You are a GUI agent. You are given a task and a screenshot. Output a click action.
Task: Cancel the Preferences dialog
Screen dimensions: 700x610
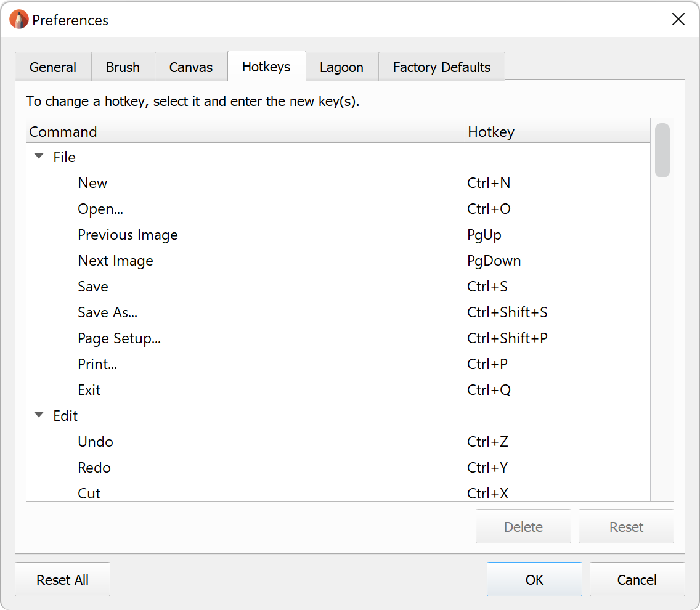637,579
